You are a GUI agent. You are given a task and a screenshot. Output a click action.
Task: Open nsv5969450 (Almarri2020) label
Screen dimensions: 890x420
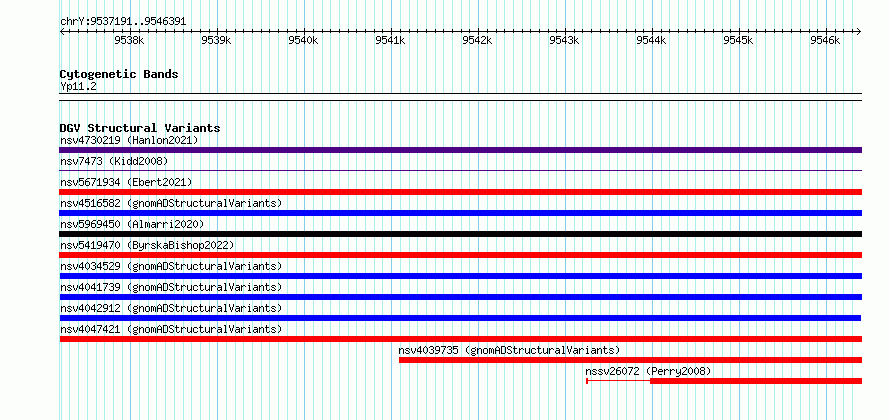(132, 224)
